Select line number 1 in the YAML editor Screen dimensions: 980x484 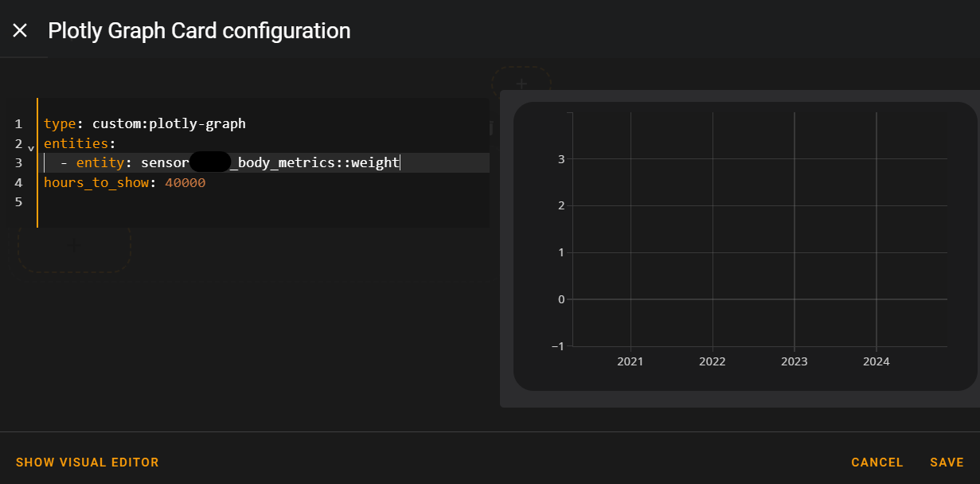tap(18, 123)
